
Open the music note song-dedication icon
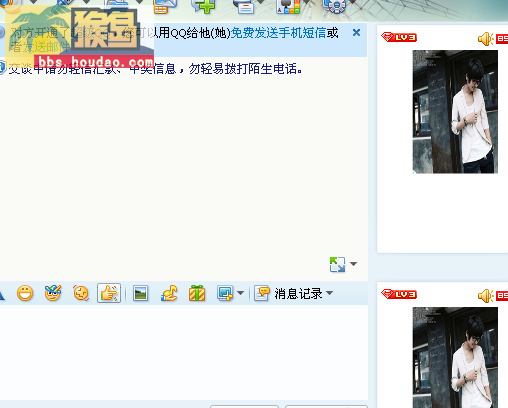tap(169, 293)
